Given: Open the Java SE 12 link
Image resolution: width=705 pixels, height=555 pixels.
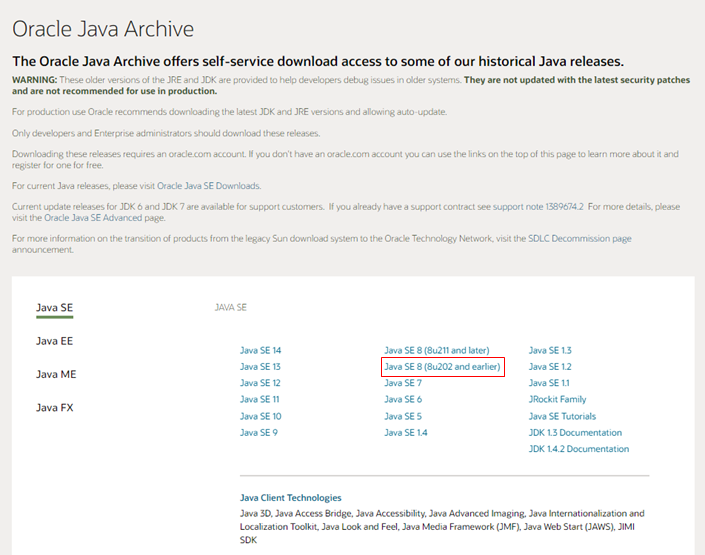Looking at the screenshot, I should coord(260,383).
